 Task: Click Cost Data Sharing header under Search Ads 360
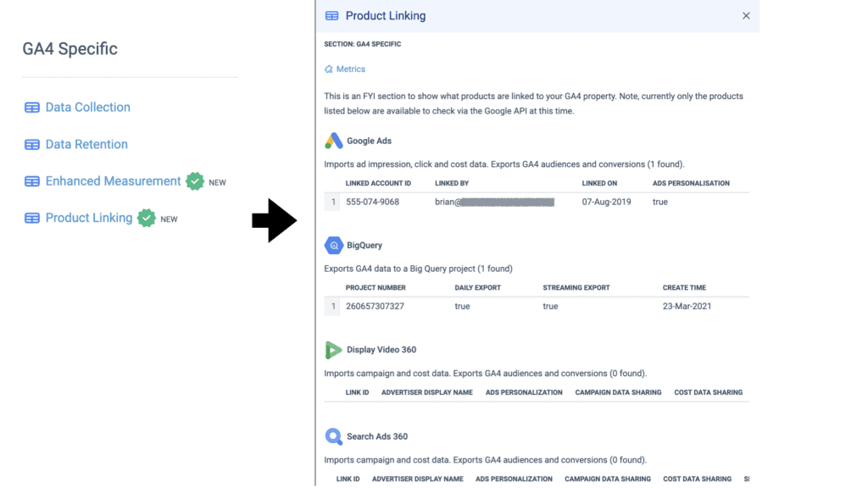click(697, 480)
